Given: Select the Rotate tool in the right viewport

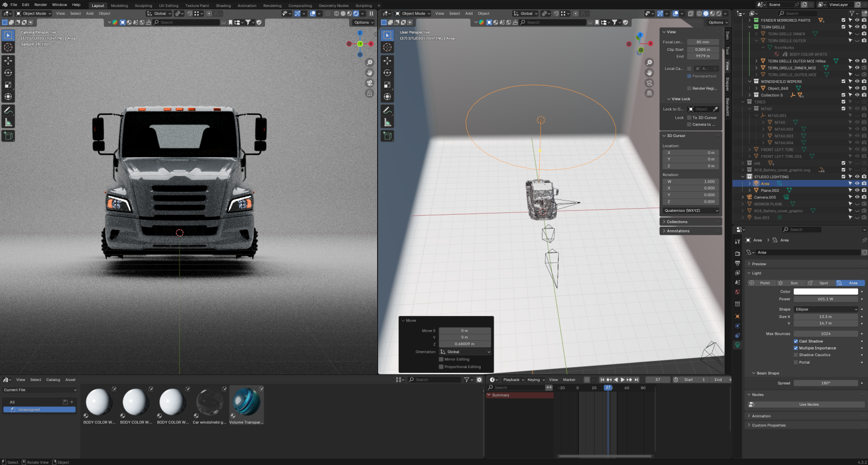Looking at the screenshot, I should (x=387, y=73).
